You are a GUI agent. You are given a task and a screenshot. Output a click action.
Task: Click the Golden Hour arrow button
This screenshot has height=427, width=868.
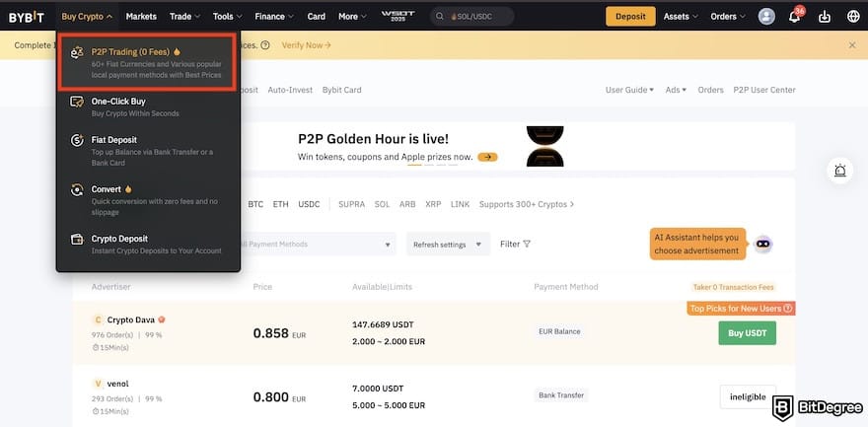[x=487, y=157]
